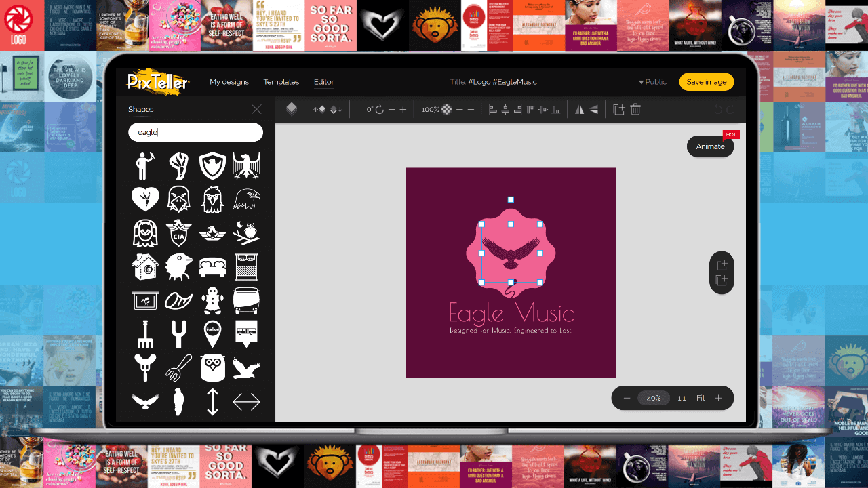This screenshot has height=488, width=868.
Task: Decrease opacity with minus button
Action: click(459, 109)
